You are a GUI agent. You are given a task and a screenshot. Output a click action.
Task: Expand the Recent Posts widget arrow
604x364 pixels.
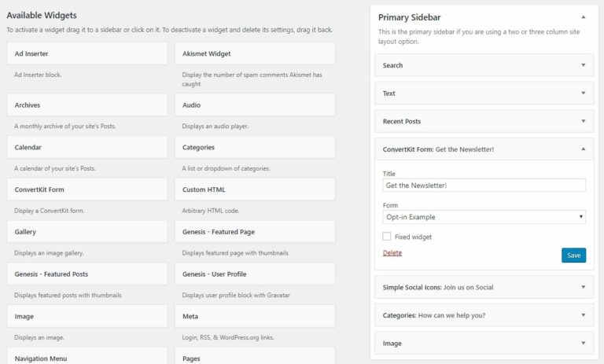(583, 122)
